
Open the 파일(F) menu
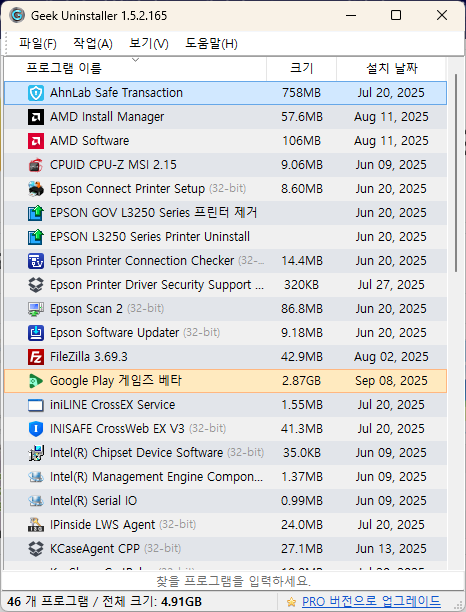click(x=38, y=43)
